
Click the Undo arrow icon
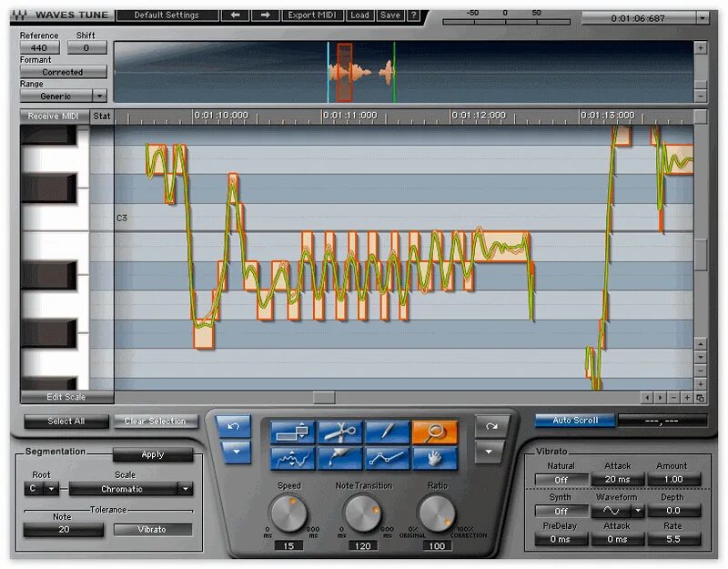point(233,425)
